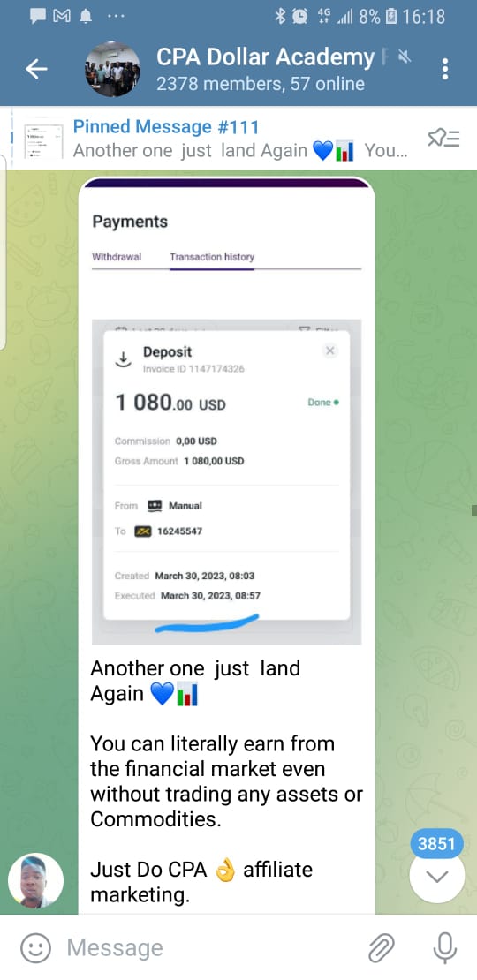Open CPA Dollar Academy group avatar
Viewport: 477px width, 980px height.
[x=112, y=70]
